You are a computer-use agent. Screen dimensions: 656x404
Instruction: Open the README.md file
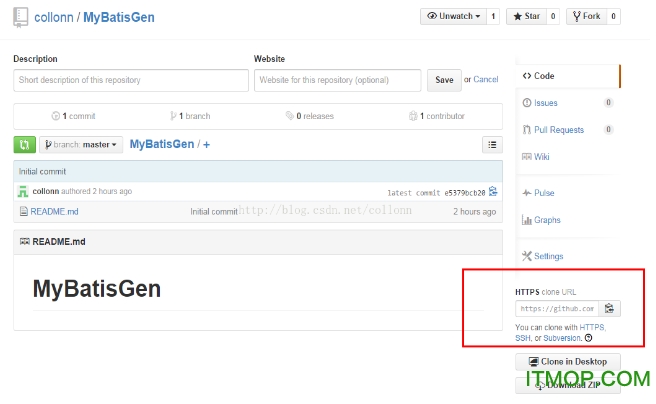point(54,212)
